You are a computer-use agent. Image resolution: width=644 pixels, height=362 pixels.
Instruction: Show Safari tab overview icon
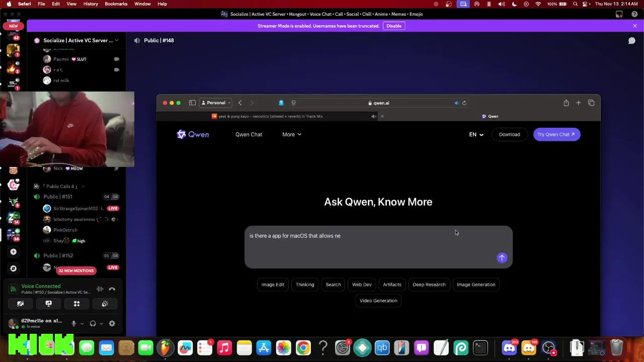click(x=591, y=103)
